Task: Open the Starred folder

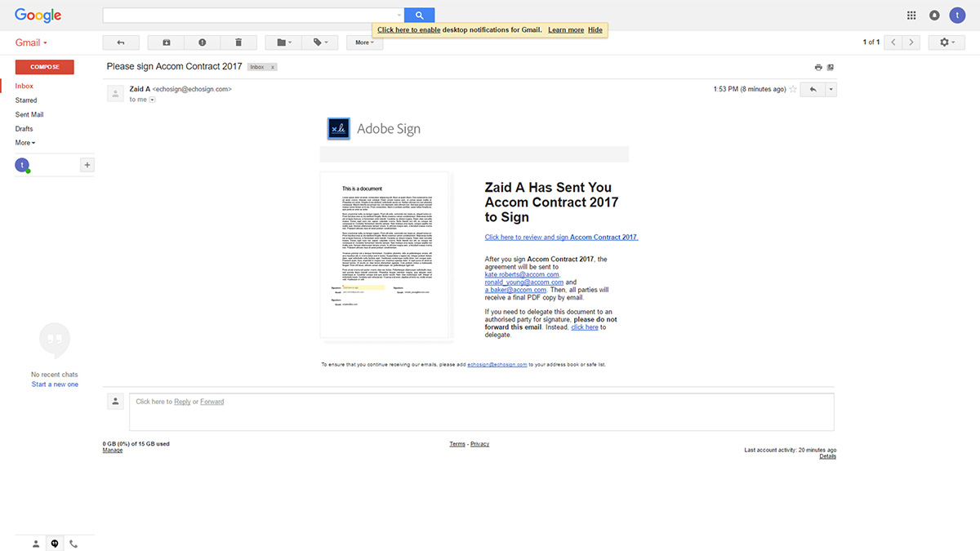Action: point(26,100)
